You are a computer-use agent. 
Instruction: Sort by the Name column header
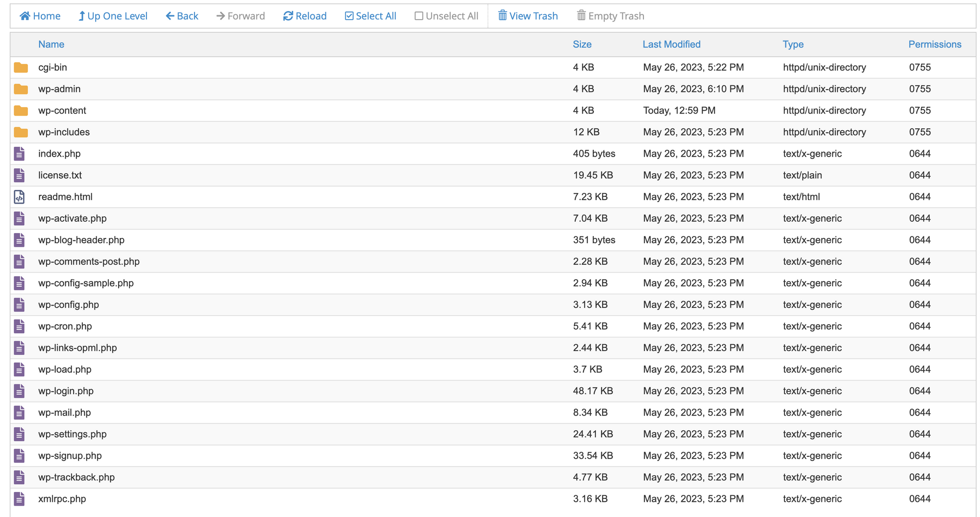[x=51, y=45]
